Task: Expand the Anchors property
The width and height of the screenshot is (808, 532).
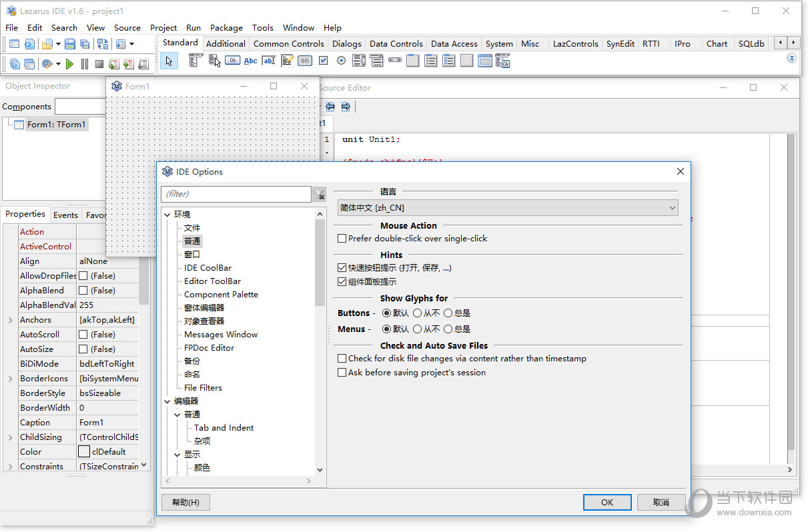Action: (x=10, y=320)
